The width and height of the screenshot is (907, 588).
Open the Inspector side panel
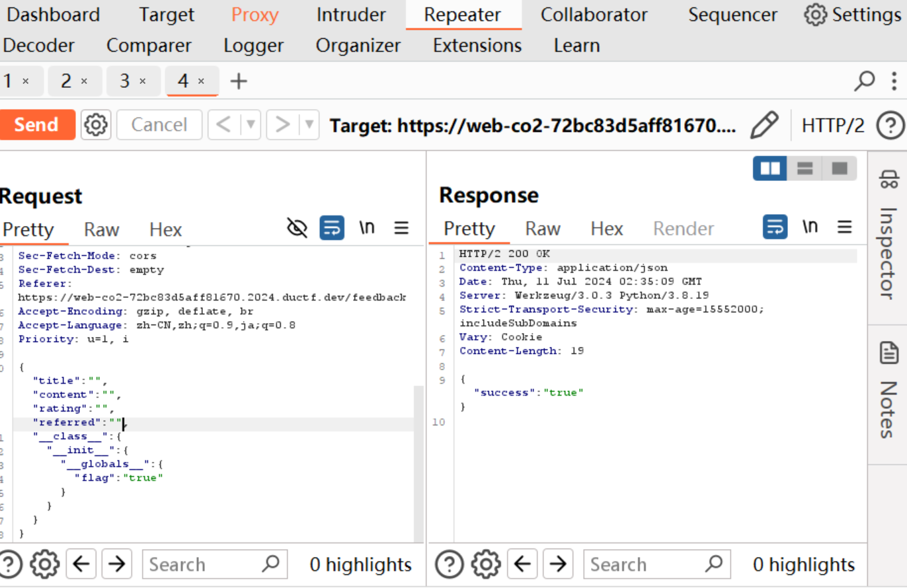tap(889, 235)
